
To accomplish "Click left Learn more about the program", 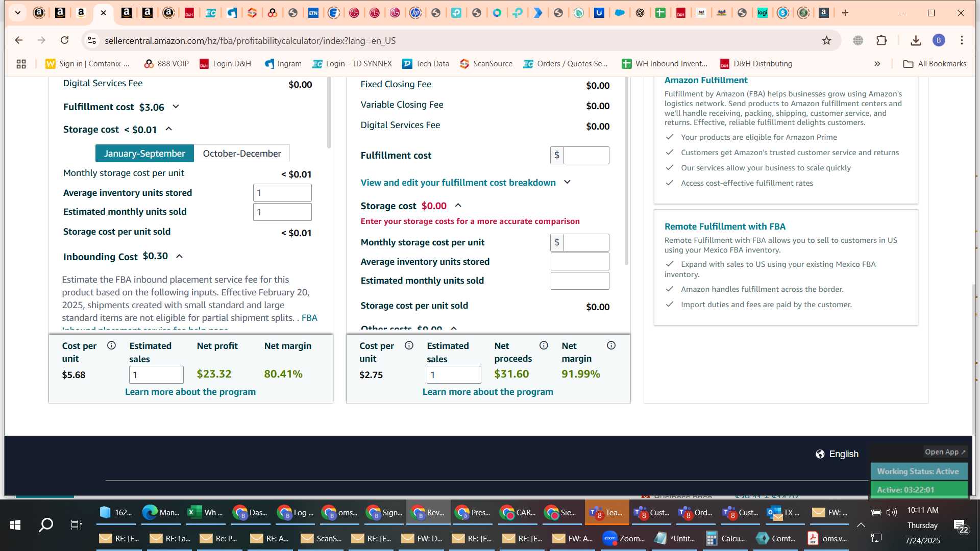I will [190, 392].
